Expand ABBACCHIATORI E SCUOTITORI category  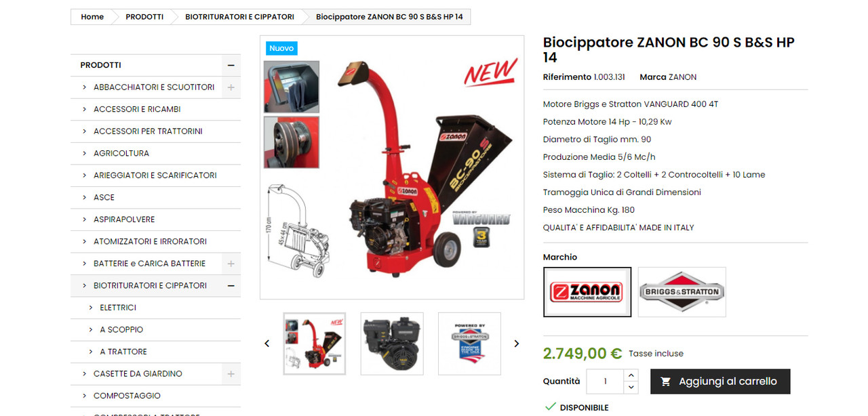tap(231, 87)
